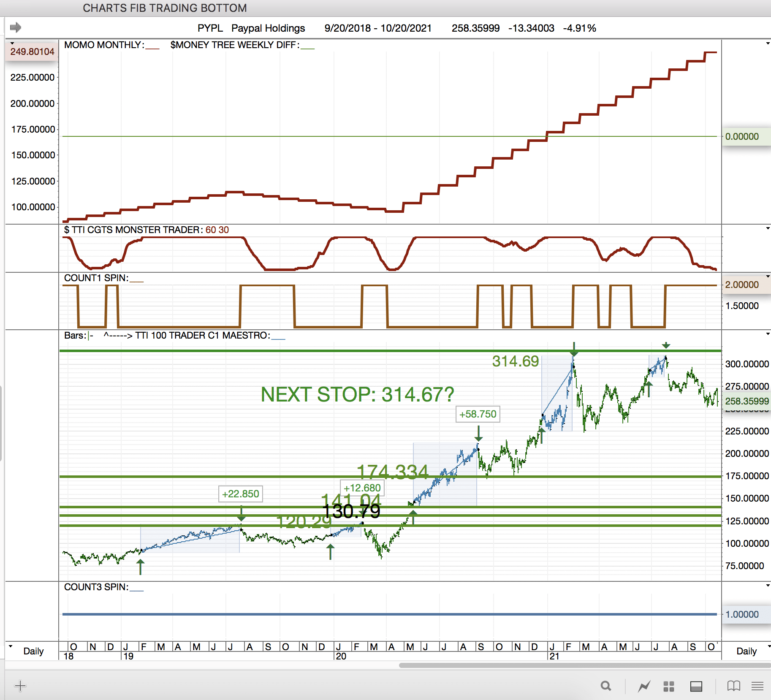Expand the triangle above the 249.80104 scale tag
This screenshot has height=700, width=771.
[x=12, y=43]
